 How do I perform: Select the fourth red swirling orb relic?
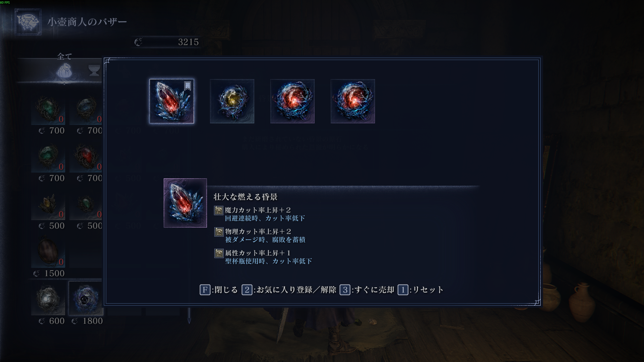click(353, 101)
